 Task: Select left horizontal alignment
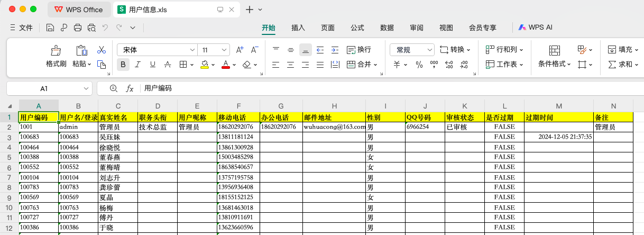pyautogui.click(x=275, y=65)
